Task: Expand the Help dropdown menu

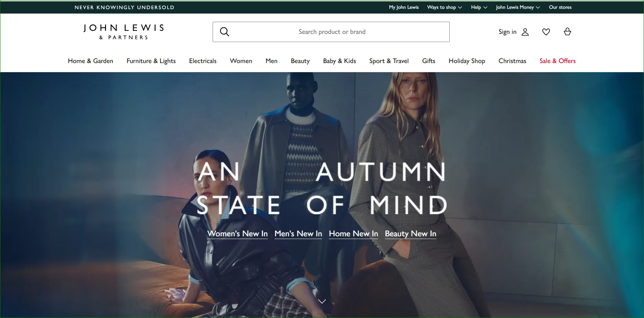Action: [x=479, y=7]
